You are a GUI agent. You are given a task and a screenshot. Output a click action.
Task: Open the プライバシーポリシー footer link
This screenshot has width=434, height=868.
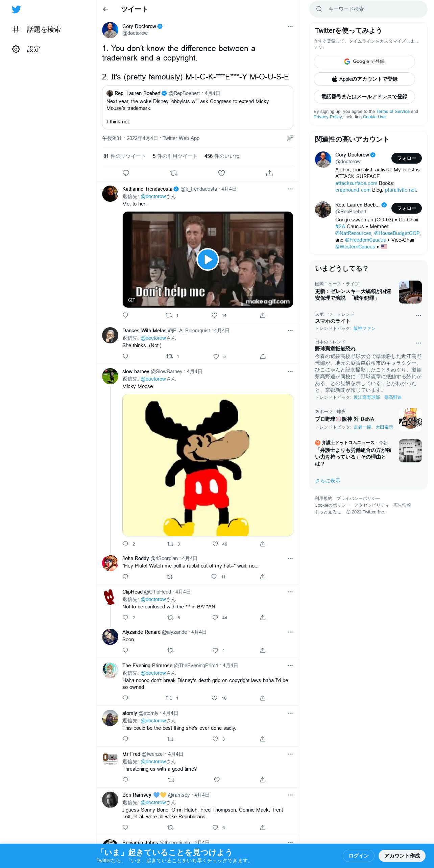click(358, 499)
